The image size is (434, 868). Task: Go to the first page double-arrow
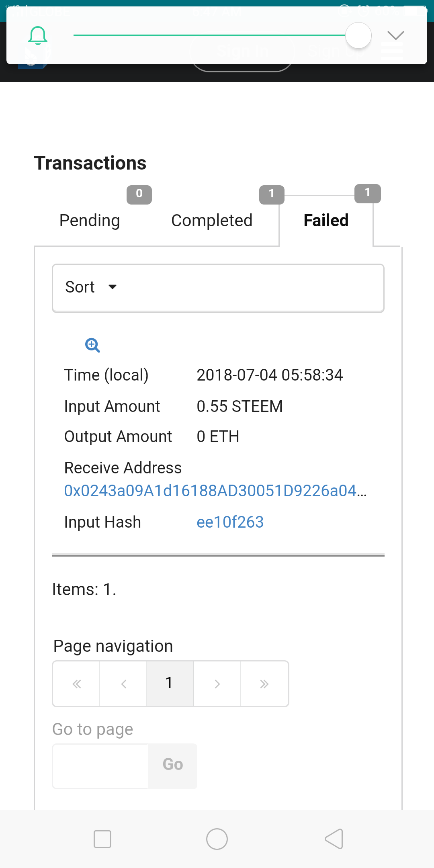tap(76, 684)
